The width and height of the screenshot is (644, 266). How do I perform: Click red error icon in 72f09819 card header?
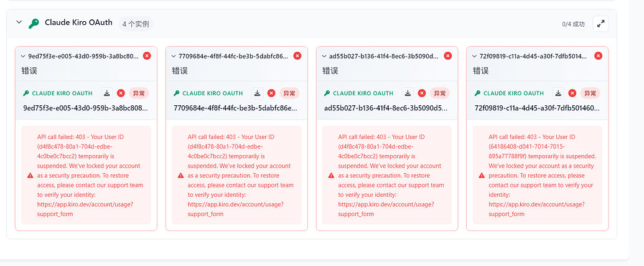tap(599, 55)
